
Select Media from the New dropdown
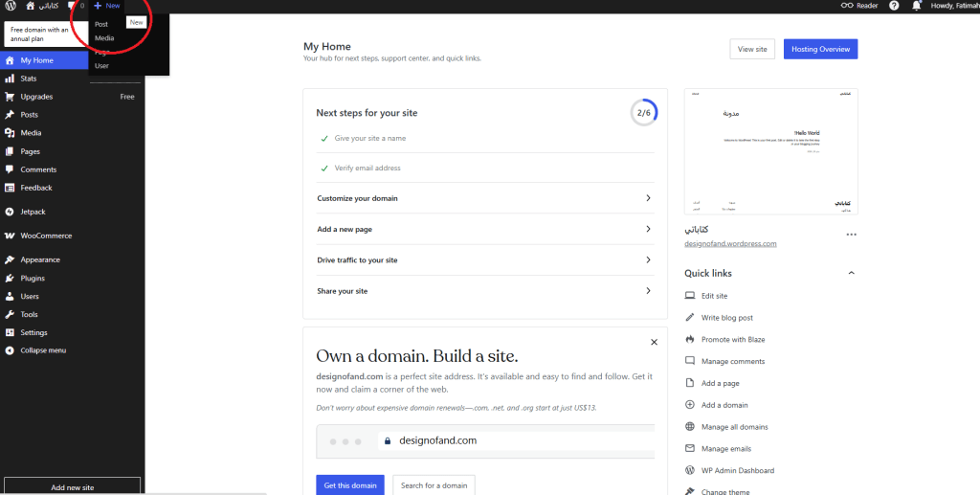(x=104, y=38)
